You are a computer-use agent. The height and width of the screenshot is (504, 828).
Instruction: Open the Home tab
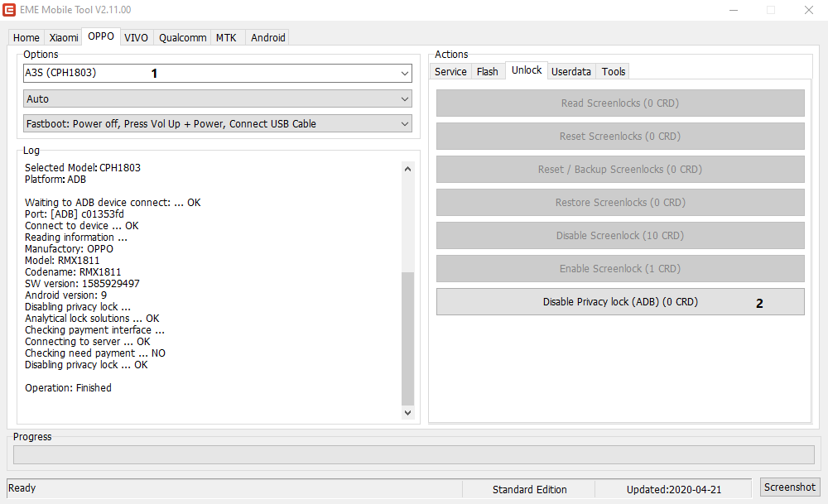click(x=26, y=37)
